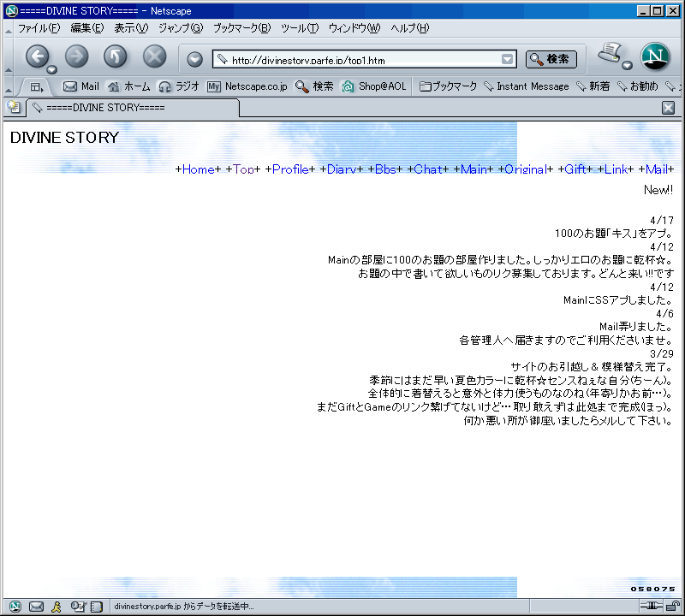
Task: Reload the page with the Reload button
Action: pos(116,56)
